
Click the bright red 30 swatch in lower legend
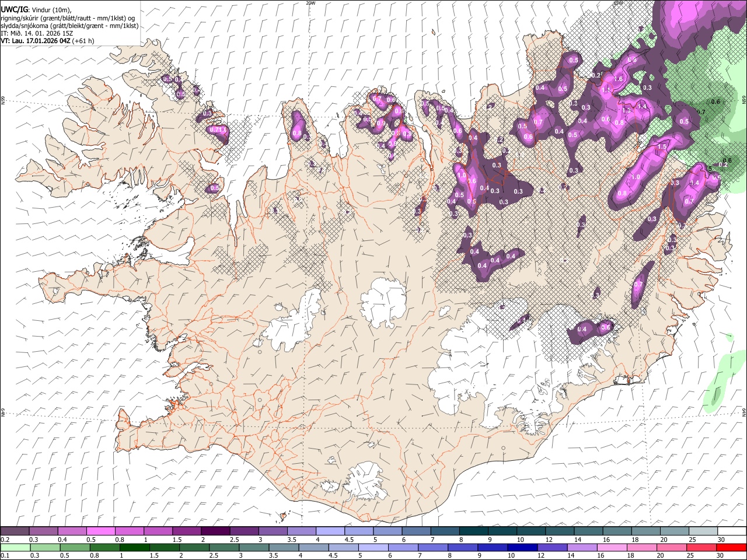(x=731, y=548)
